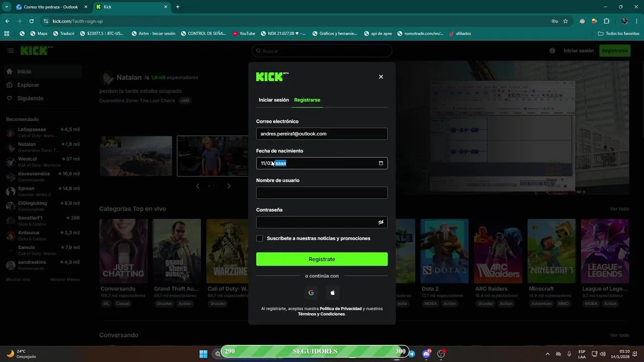Open Política de Privacidad link

click(x=341, y=309)
